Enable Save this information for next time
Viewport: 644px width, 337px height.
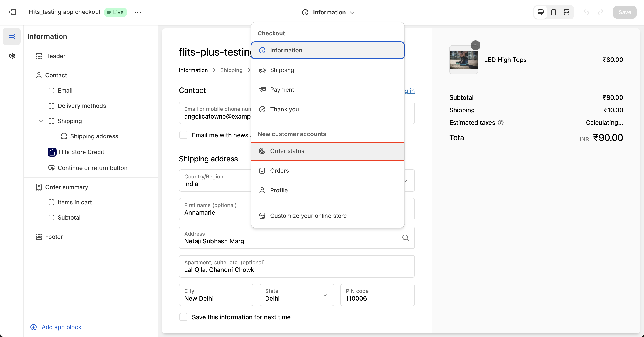pyautogui.click(x=183, y=317)
